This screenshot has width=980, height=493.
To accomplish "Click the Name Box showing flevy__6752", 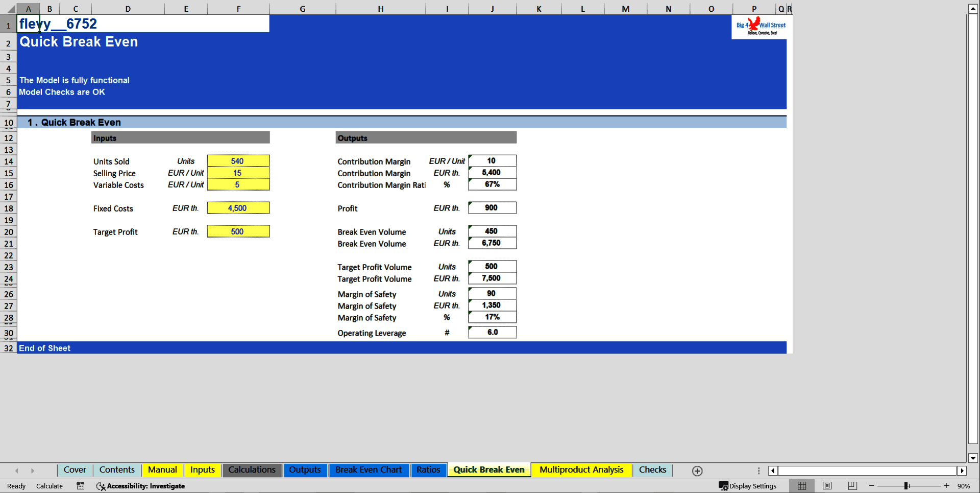I will [59, 24].
